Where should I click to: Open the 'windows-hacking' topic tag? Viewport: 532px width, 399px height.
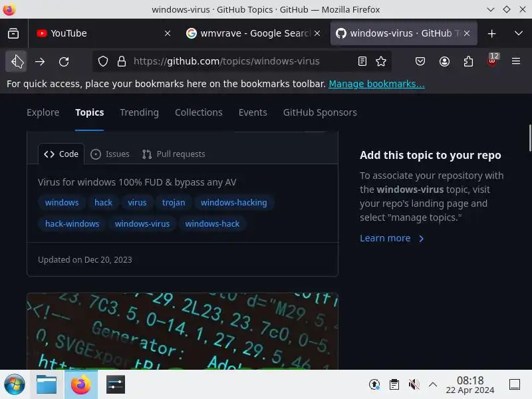[x=234, y=203]
